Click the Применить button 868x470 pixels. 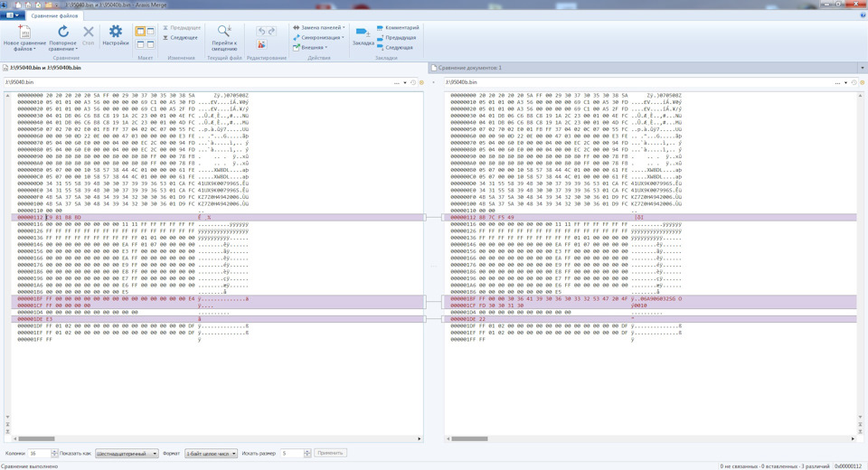click(331, 453)
